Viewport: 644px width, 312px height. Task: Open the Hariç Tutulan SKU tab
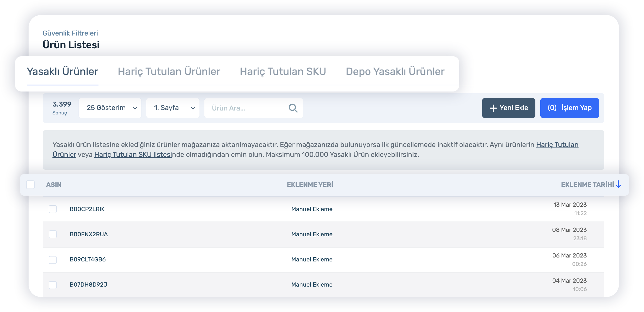coord(283,72)
